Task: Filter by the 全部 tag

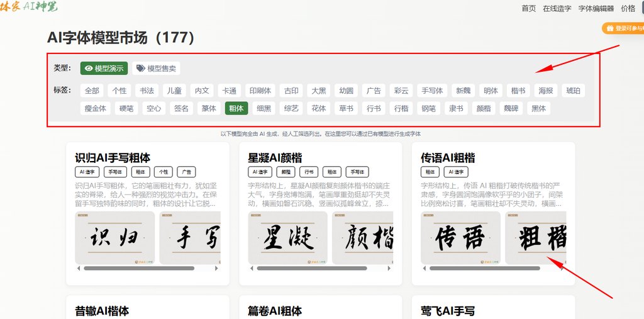Action: click(x=92, y=91)
